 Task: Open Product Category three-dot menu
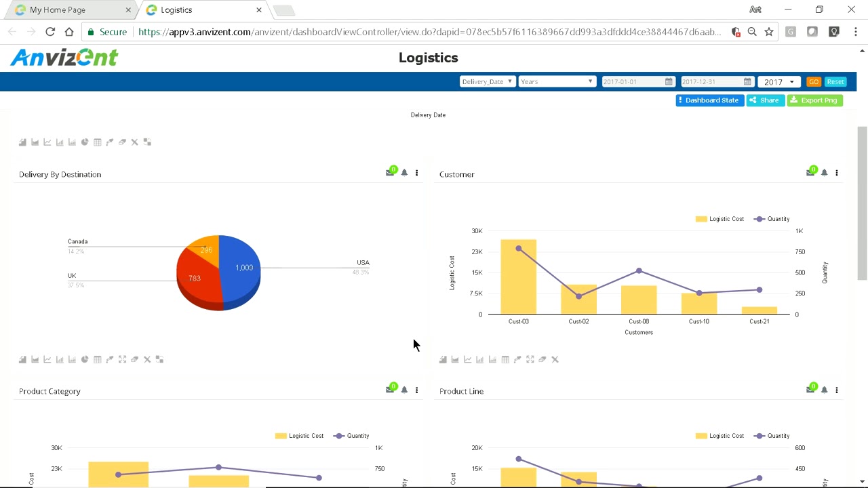tap(416, 390)
